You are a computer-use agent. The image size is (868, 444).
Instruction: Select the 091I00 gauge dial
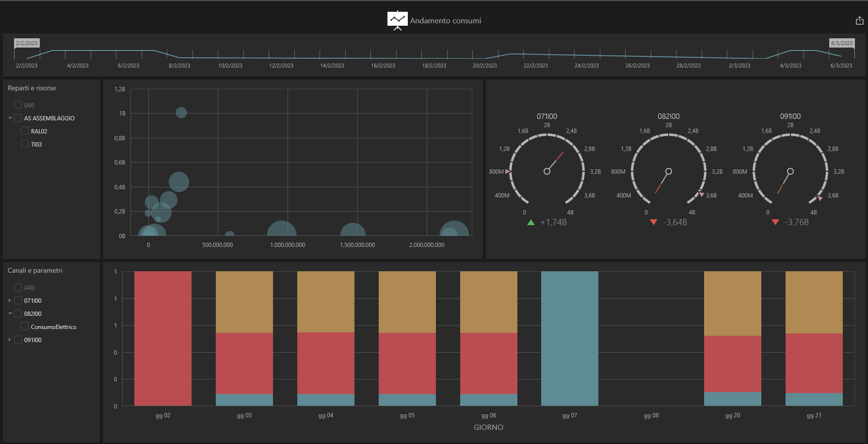pyautogui.click(x=790, y=171)
